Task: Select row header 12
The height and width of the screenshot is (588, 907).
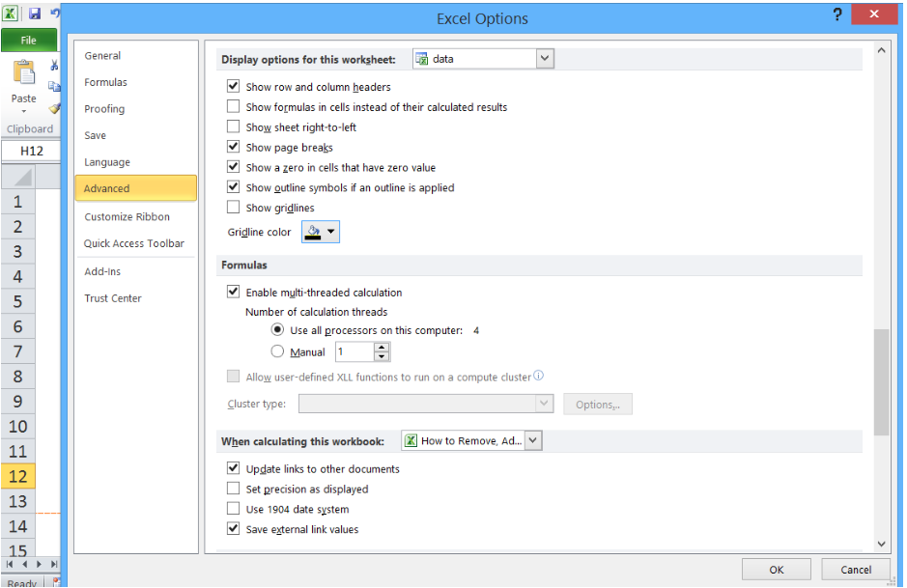Action: 18,476
